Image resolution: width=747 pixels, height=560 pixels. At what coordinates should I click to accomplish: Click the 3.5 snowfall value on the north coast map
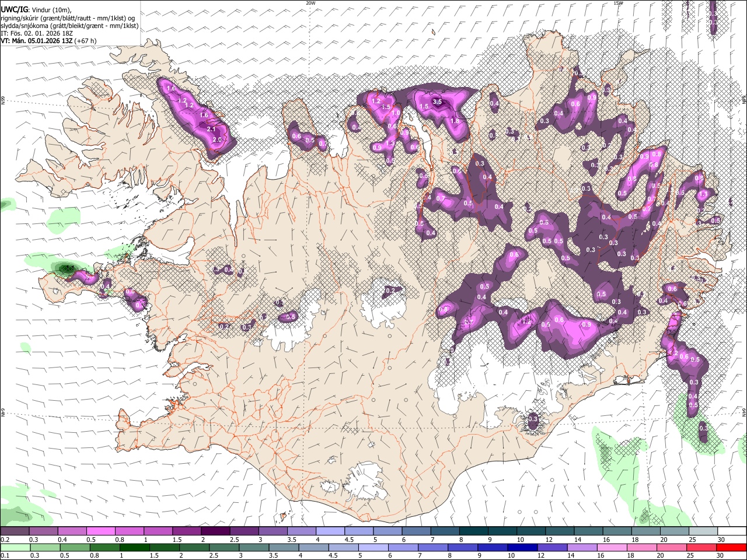(x=438, y=101)
